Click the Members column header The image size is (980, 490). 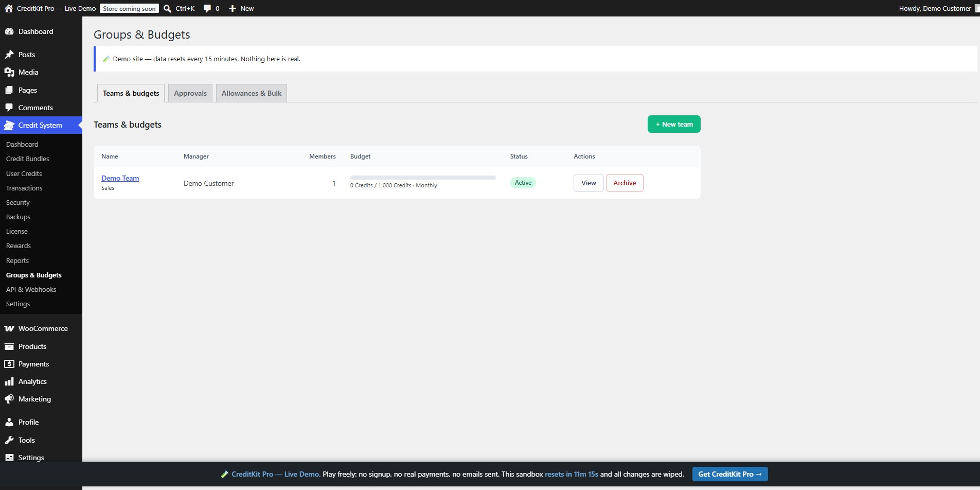pos(323,156)
